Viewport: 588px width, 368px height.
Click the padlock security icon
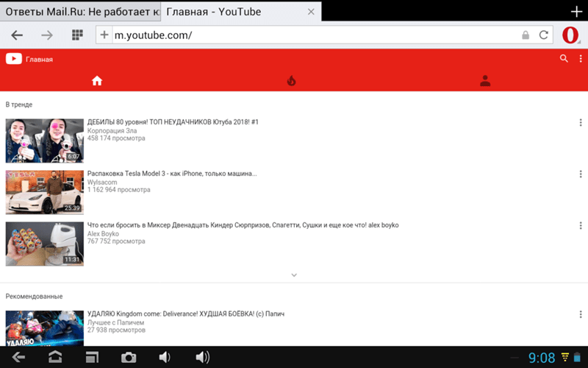(526, 35)
